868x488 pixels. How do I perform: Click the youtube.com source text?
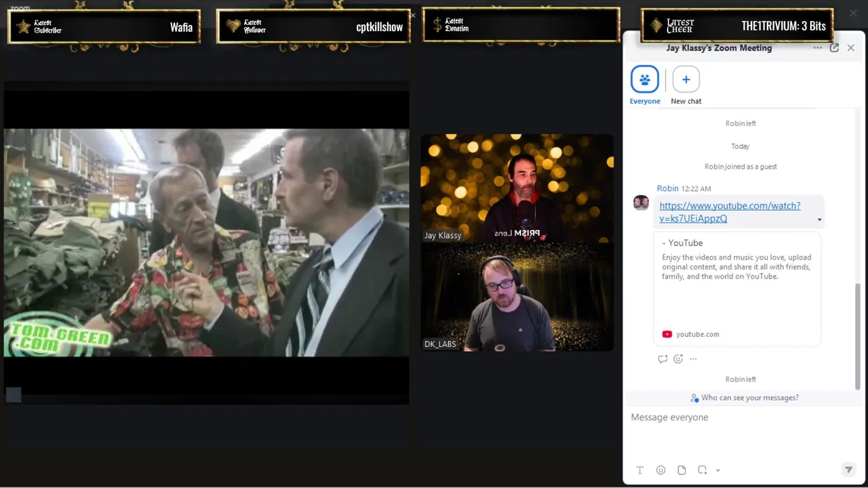pyautogui.click(x=697, y=334)
